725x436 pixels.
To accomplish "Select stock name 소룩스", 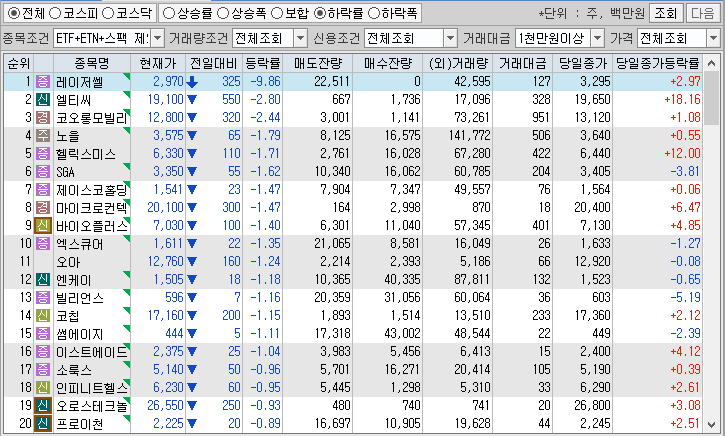I will click(x=74, y=370).
